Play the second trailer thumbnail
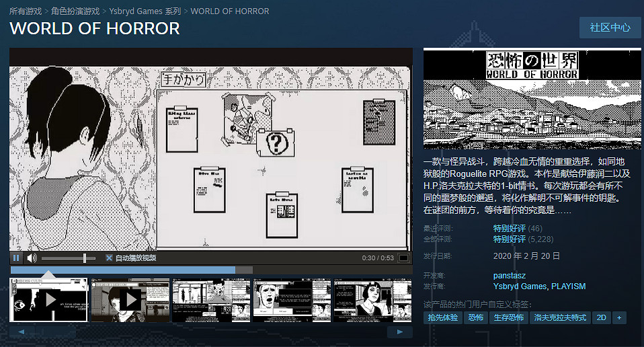Image resolution: width=644 pixels, height=347 pixels. [129, 299]
